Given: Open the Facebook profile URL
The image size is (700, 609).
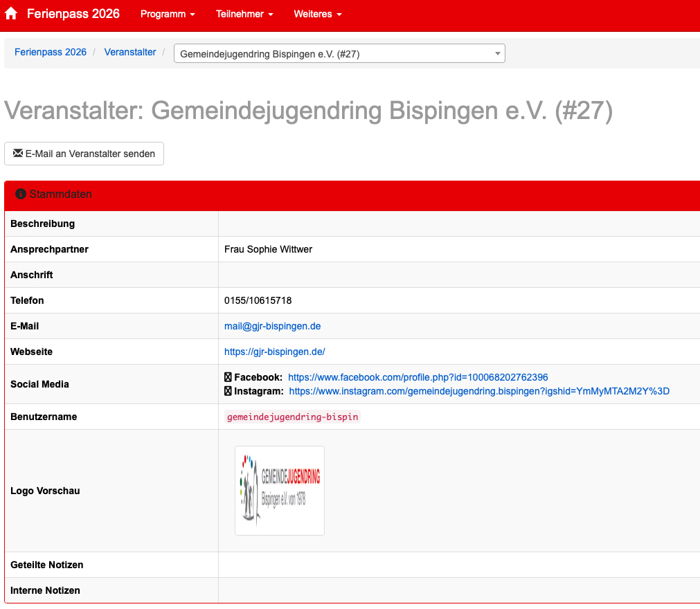Looking at the screenshot, I should click(x=418, y=378).
